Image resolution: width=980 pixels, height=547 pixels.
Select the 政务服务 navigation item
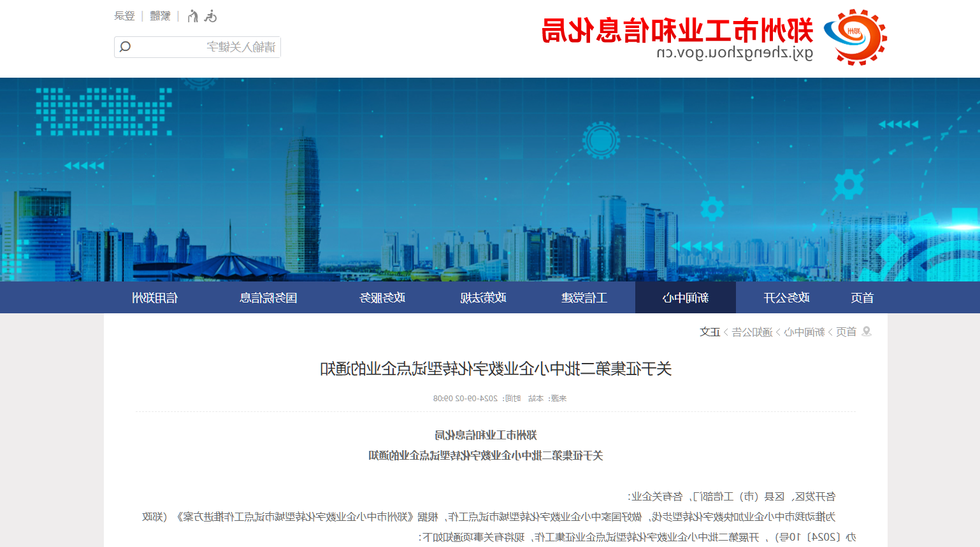click(382, 297)
